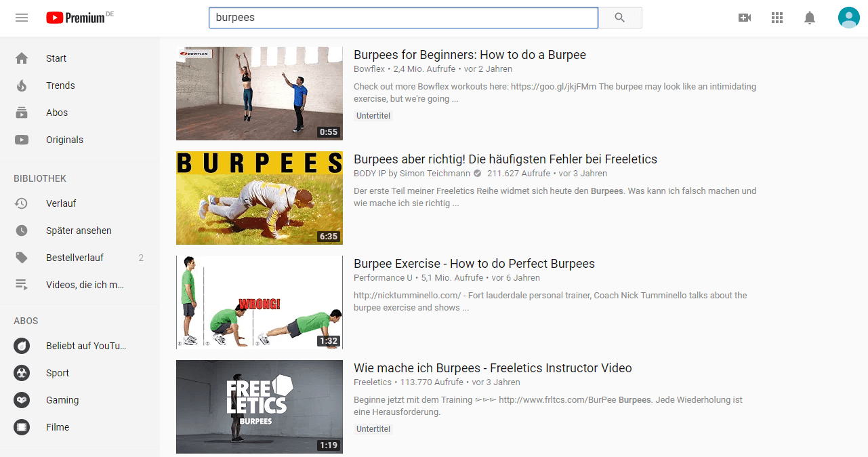Click the 113.770 Aufrufe text
868x457 pixels.
432,382
